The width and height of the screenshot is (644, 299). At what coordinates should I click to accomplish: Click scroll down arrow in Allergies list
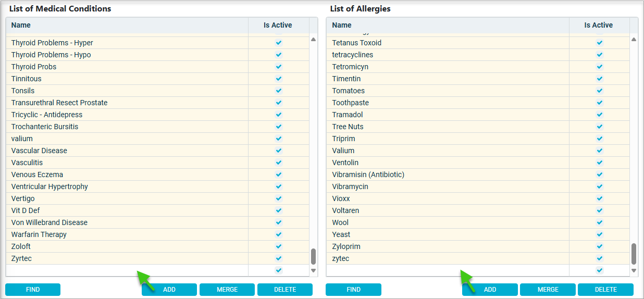(634, 270)
